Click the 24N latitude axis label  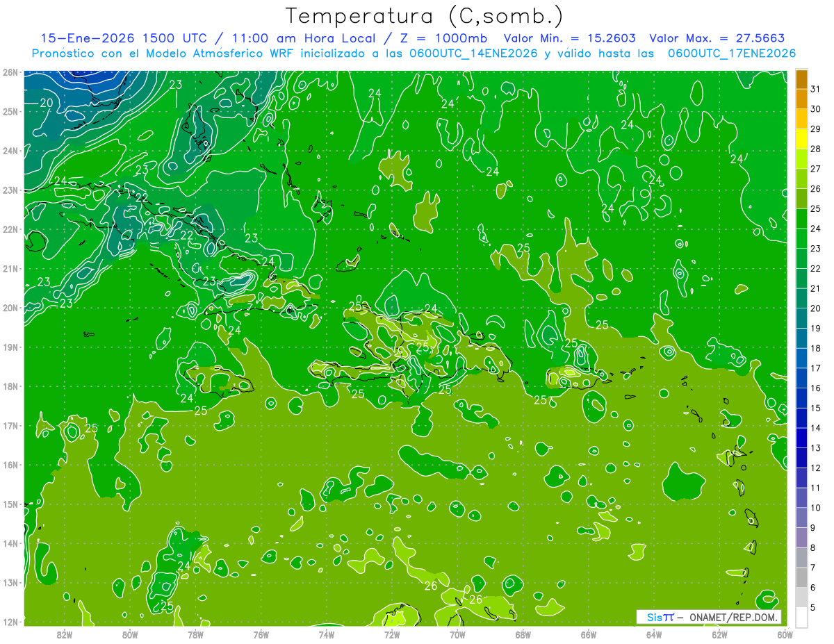[10, 151]
